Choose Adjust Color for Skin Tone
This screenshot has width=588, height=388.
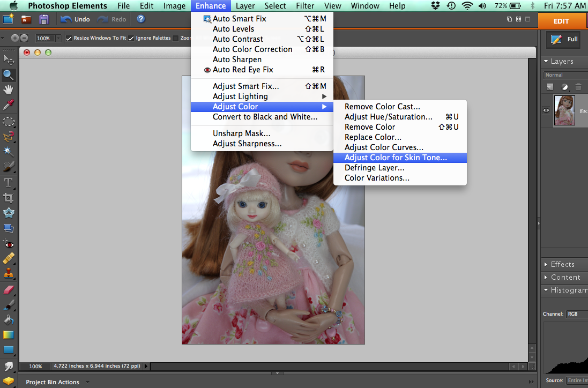[396, 158]
